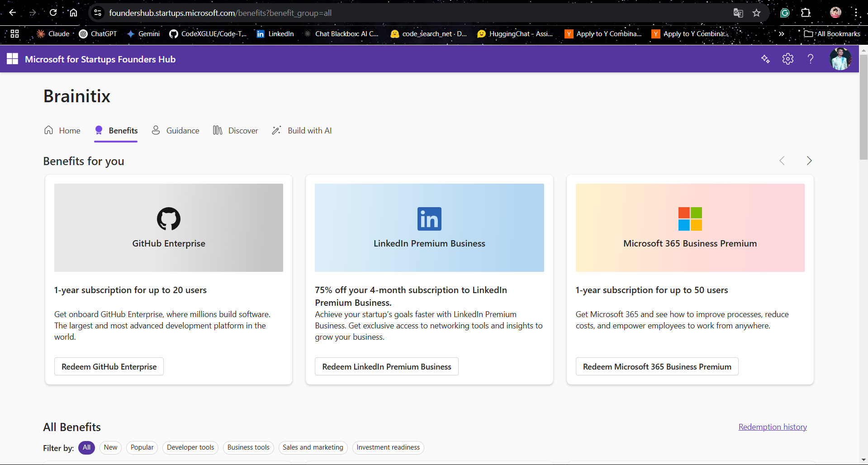Filter benefits by New

point(110,447)
